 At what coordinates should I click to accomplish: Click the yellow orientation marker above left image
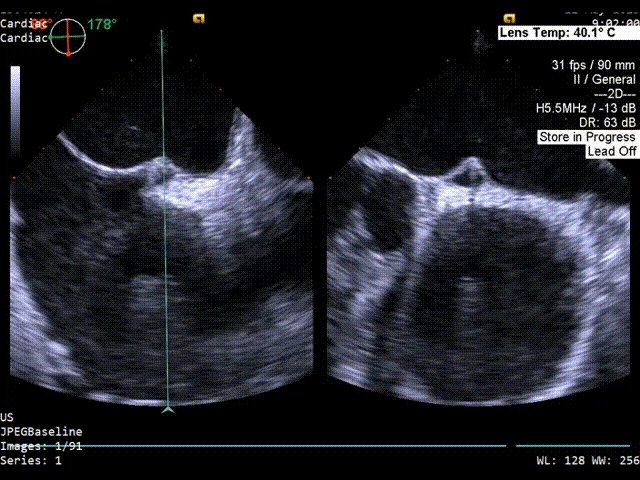[200, 18]
